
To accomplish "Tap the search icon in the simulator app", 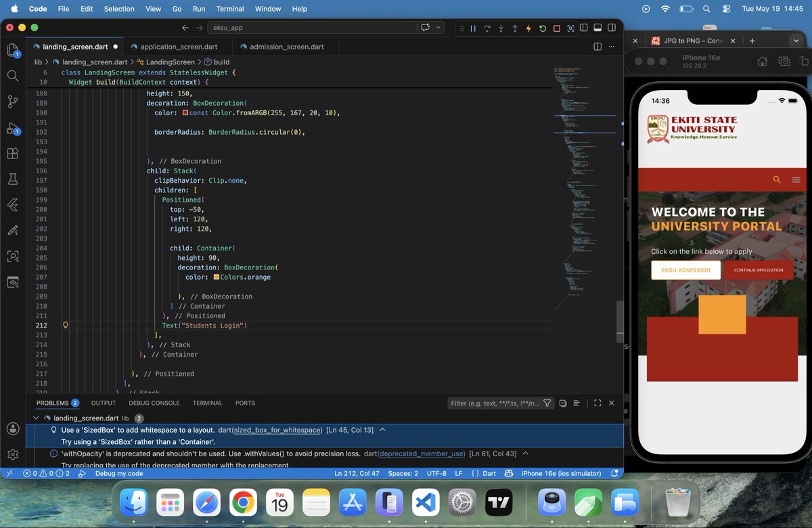I will 777,179.
